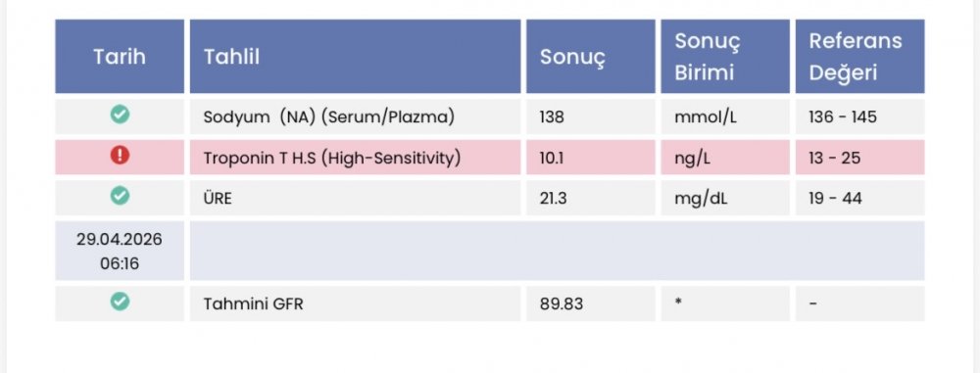Click the Troponin result value 10.1
This screenshot has width=980, height=373.
coord(551,158)
